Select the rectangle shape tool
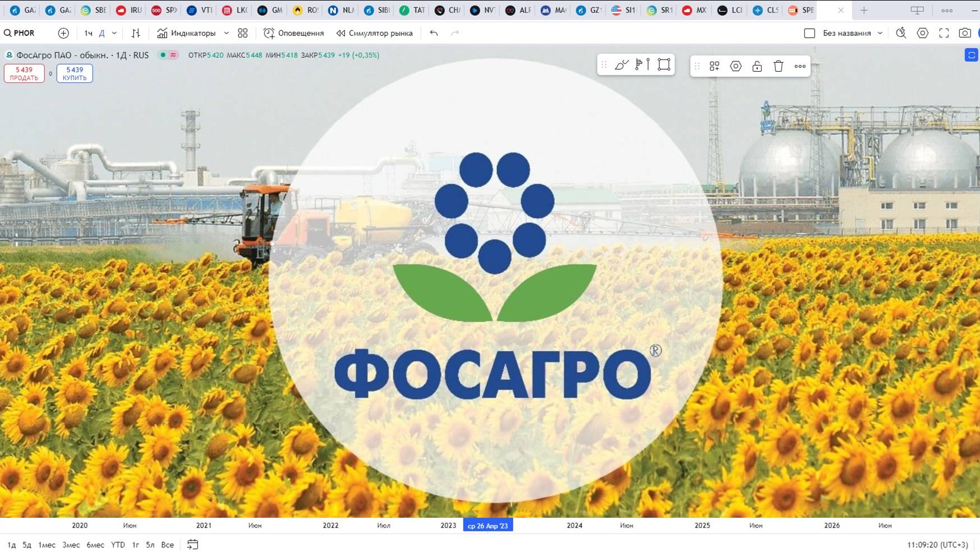Screen dimensions: 980x551 [664, 65]
